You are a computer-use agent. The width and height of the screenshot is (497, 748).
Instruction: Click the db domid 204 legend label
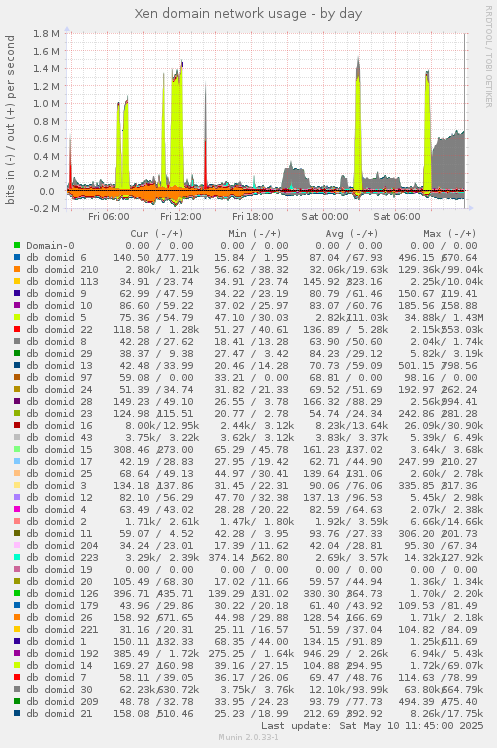coord(62,545)
